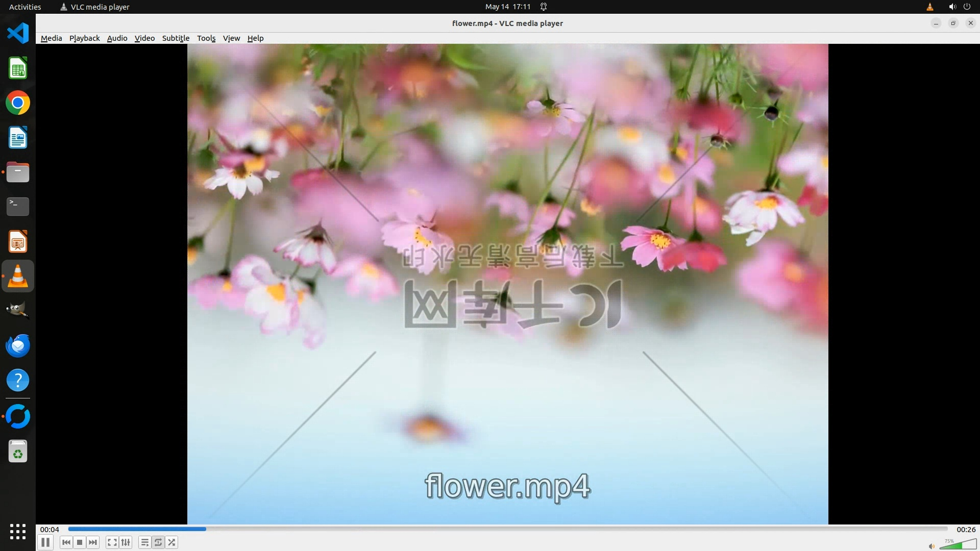
Task: Open GIMP from the Ubuntu dock
Action: [18, 310]
